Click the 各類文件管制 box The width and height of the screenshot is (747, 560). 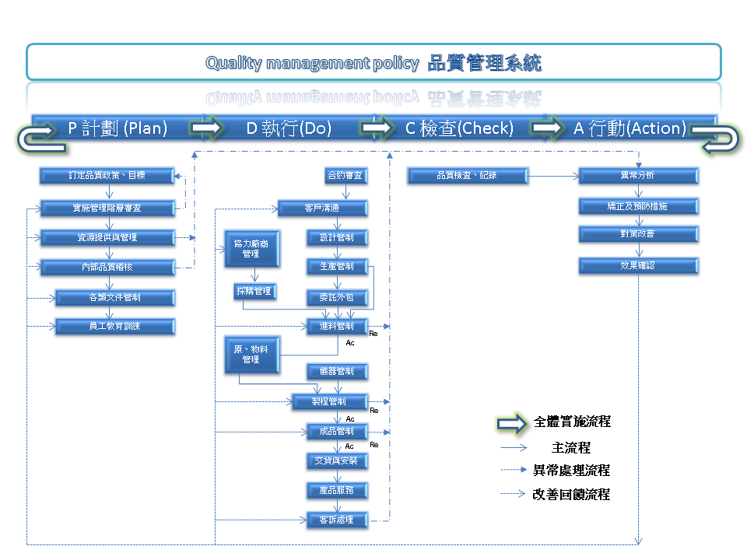point(115,298)
